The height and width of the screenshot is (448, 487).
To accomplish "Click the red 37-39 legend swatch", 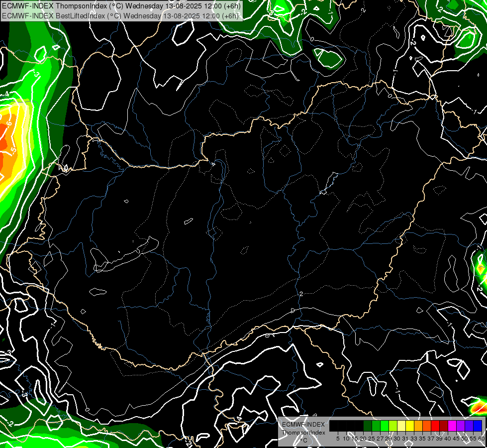I will pos(435,426).
